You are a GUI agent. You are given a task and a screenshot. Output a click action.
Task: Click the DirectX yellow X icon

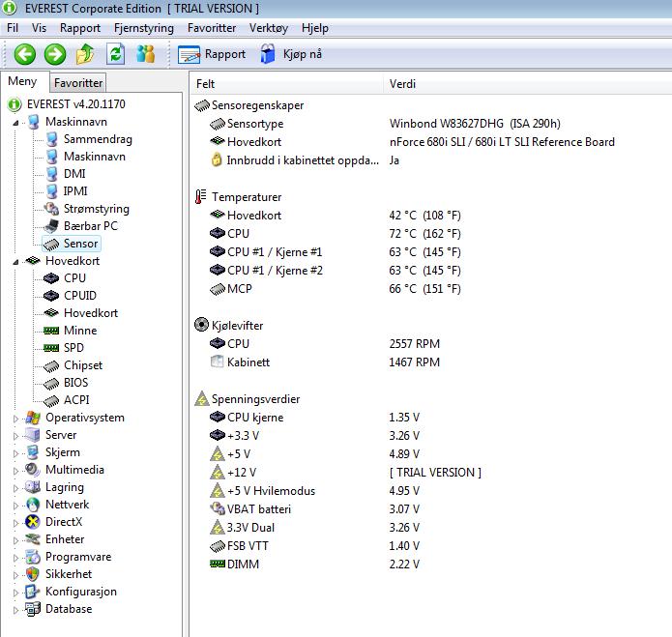(x=33, y=522)
